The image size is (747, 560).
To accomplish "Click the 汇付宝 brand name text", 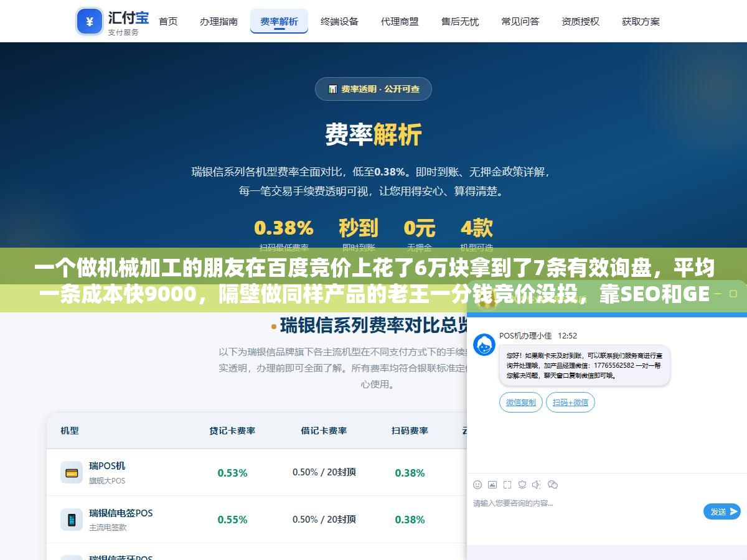I will 129,17.
